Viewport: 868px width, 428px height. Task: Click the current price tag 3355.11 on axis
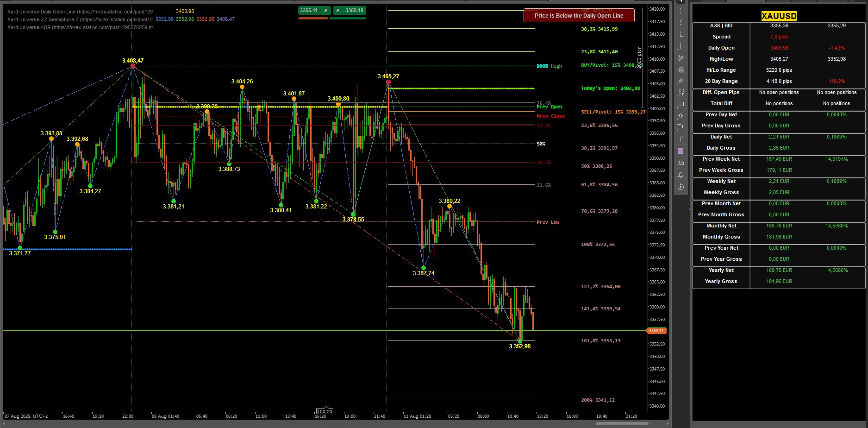tap(656, 331)
